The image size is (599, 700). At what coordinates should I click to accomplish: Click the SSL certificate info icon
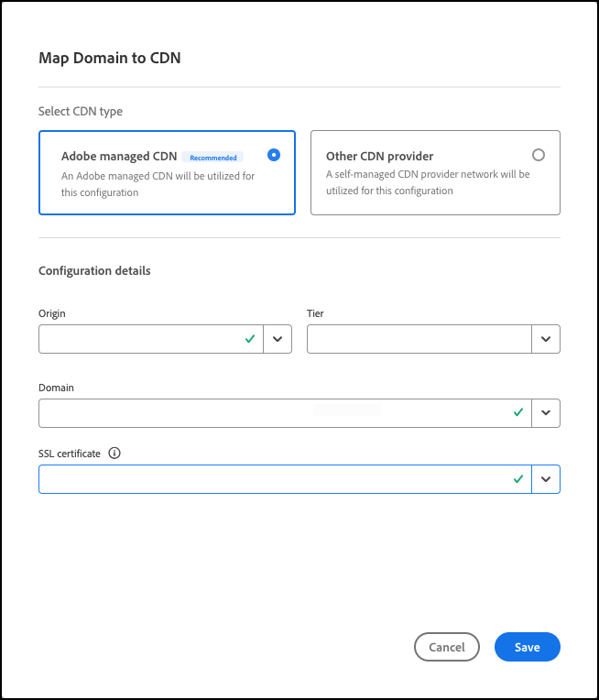point(114,454)
